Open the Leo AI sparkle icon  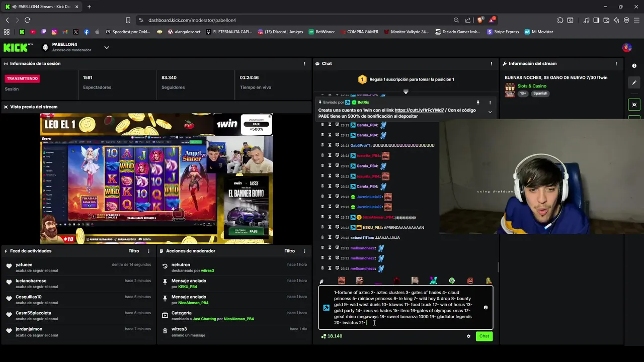click(616, 20)
